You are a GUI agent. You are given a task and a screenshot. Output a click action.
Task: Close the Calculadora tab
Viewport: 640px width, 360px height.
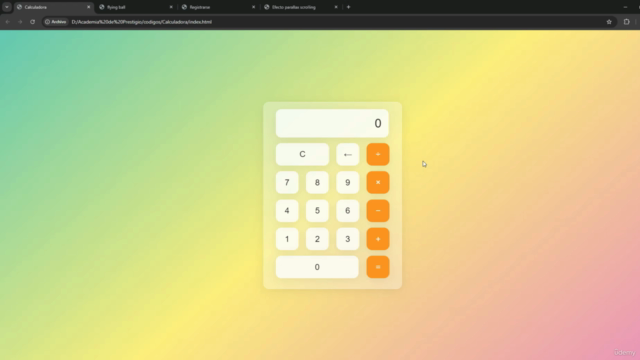point(89,7)
